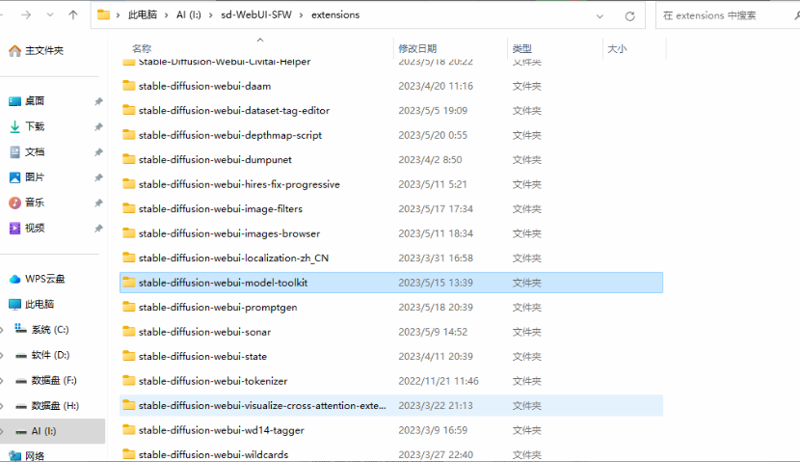Image resolution: width=800 pixels, height=462 pixels.
Task: Select 数据盘 (H:) drive
Action: [47, 406]
